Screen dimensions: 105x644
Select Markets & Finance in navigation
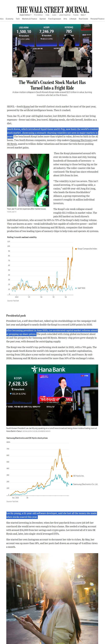(x=29, y=19)
